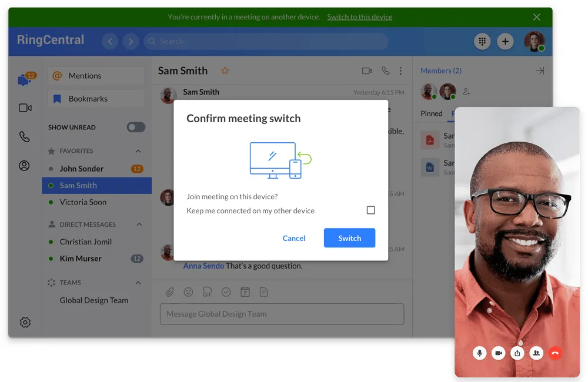Open Contacts from the left sidebar
This screenshot has height=382, width=588.
tap(24, 166)
